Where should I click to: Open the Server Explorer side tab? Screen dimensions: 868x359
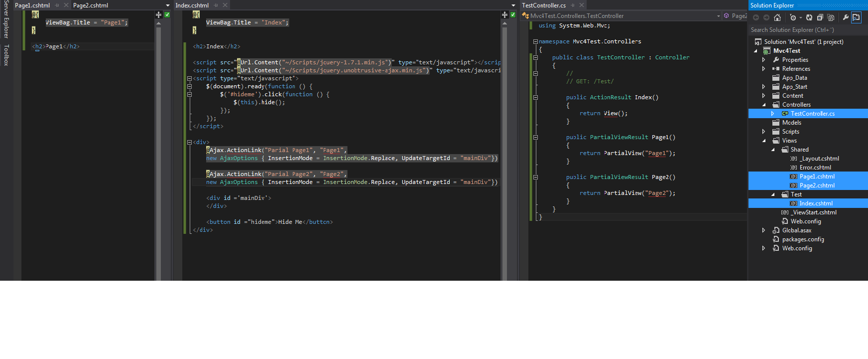tap(6, 20)
